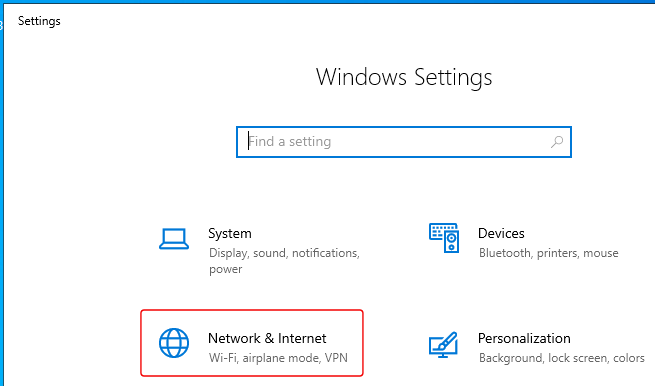Image resolution: width=655 pixels, height=386 pixels.
Task: Open the Personalization category title
Action: (524, 338)
